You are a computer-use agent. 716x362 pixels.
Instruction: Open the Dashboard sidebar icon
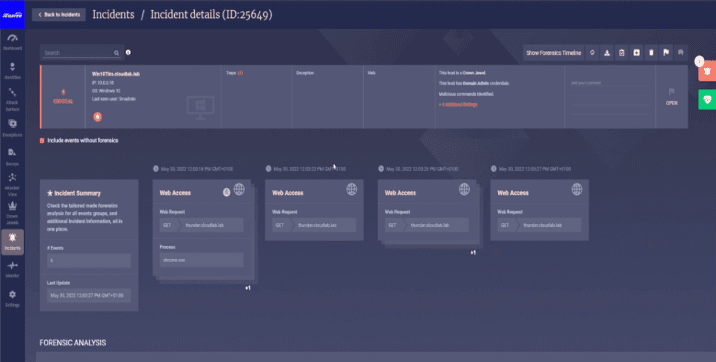pyautogui.click(x=12, y=42)
